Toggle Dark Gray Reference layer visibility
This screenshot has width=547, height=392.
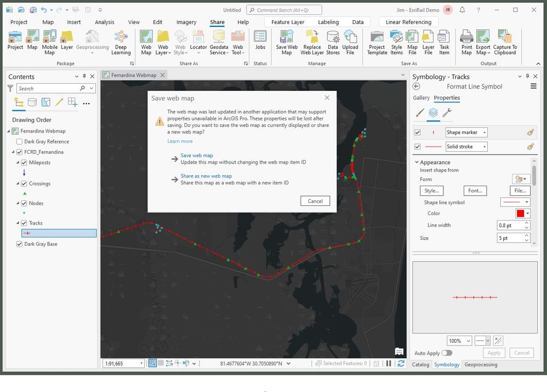point(20,141)
